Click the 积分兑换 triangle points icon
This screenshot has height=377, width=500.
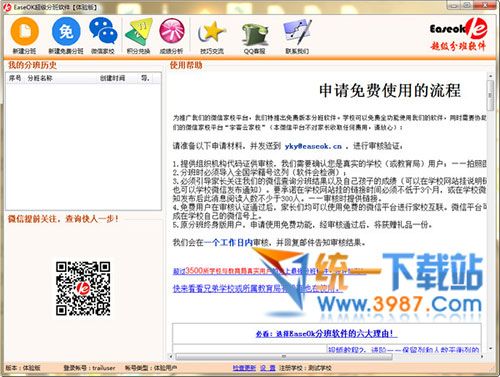(139, 32)
